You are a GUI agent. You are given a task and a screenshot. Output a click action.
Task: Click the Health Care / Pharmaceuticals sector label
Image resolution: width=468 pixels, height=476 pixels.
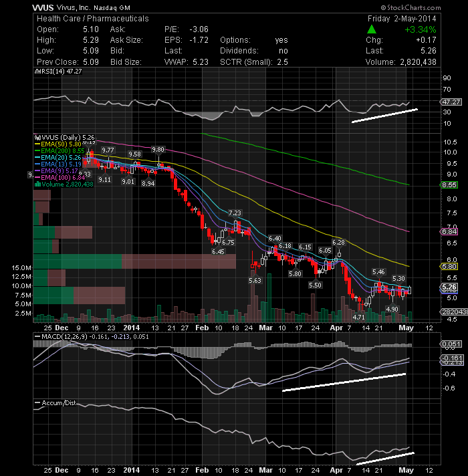pos(93,19)
